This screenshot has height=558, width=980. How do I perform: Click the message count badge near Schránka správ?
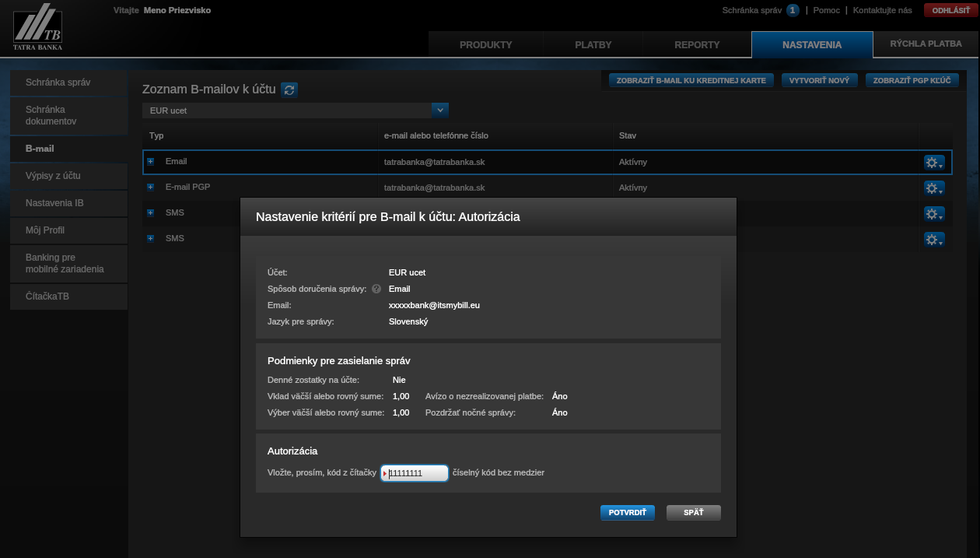793,10
